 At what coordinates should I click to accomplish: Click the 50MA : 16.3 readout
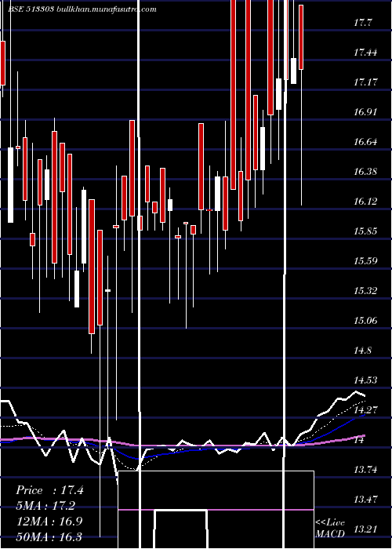coord(49,537)
